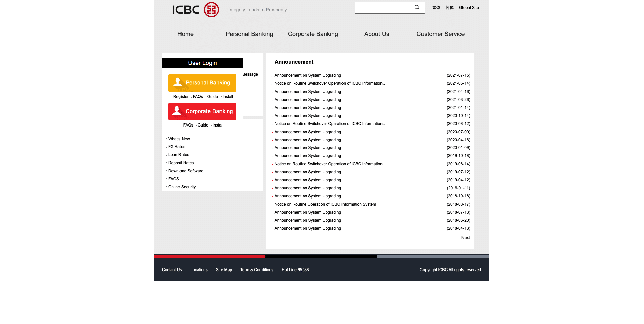This screenshot has height=324, width=644.
Task: Open Guide under Personal Banking login
Action: point(212,97)
